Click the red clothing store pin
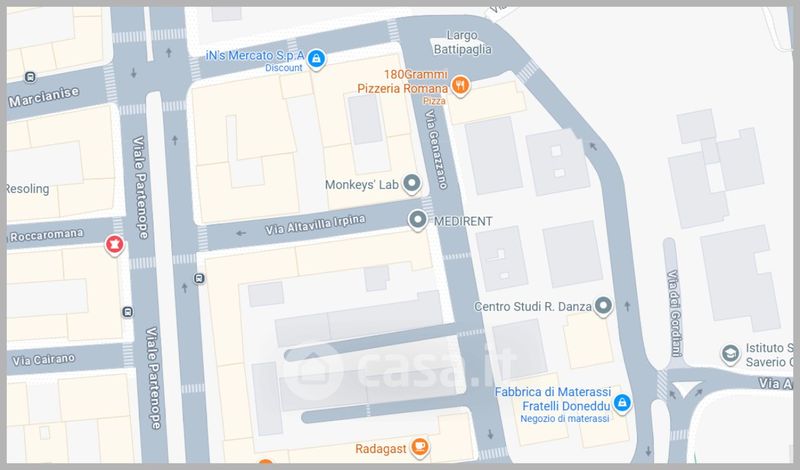This screenshot has height=470, width=800. click(x=115, y=244)
